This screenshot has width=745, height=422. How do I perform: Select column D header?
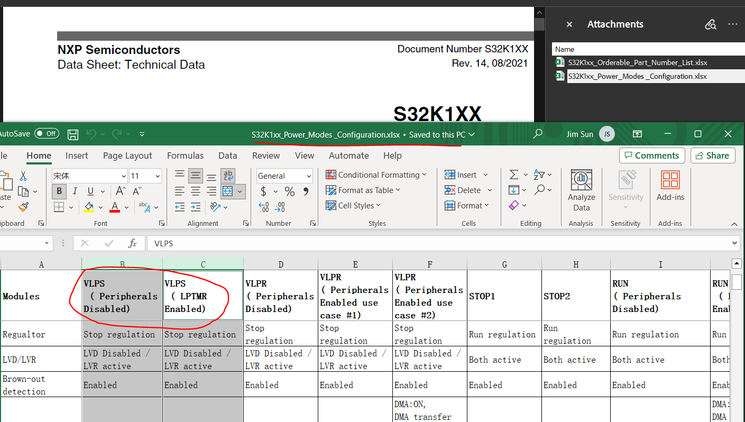point(281,264)
